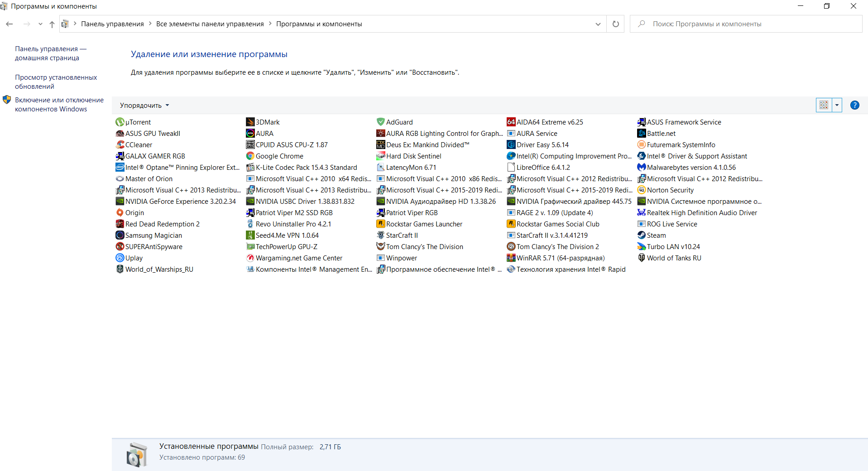Screen dimensions: 868x471
Task: Select RAGE 2 v. 1.09 (Update 4)
Action: (550, 213)
